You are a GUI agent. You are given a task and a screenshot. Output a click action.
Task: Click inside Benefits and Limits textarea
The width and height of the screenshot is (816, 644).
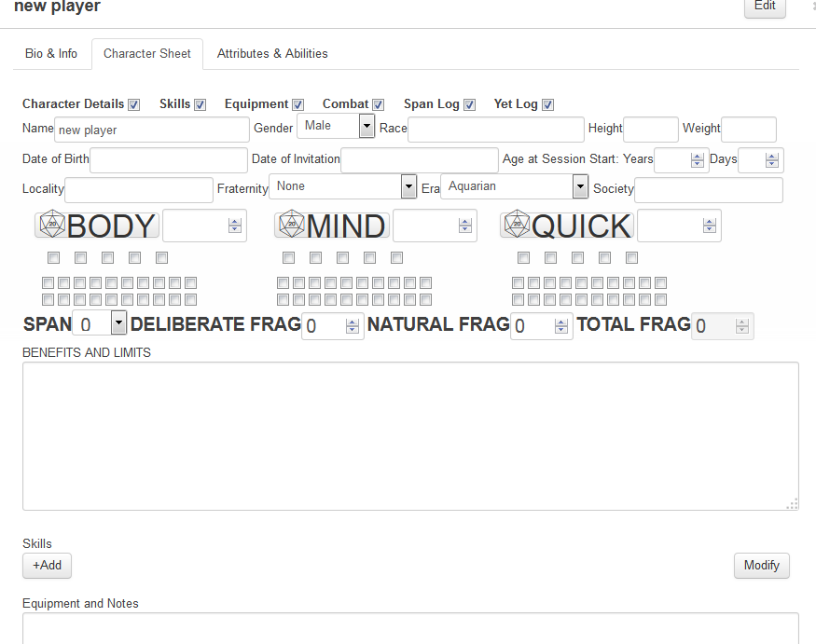pyautogui.click(x=410, y=436)
